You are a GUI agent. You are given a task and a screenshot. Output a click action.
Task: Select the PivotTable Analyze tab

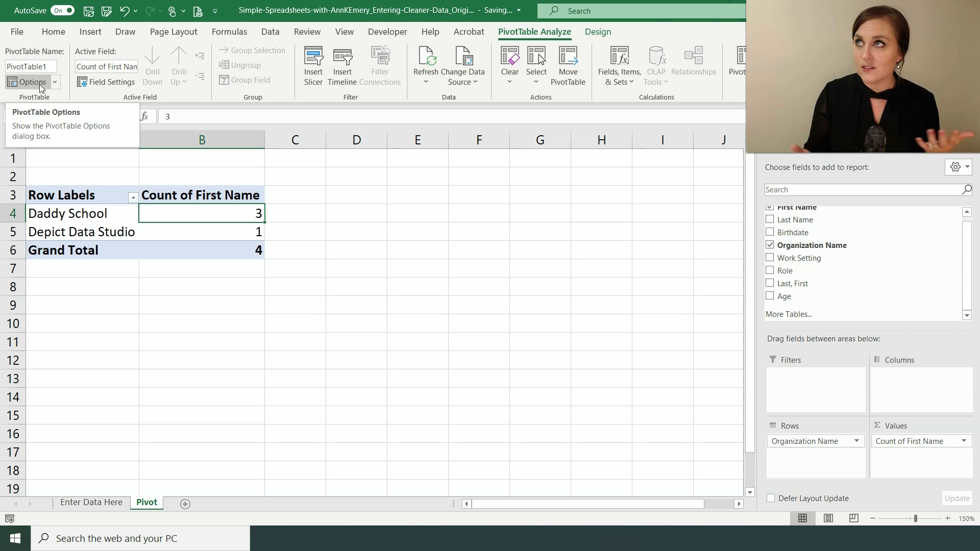(534, 32)
